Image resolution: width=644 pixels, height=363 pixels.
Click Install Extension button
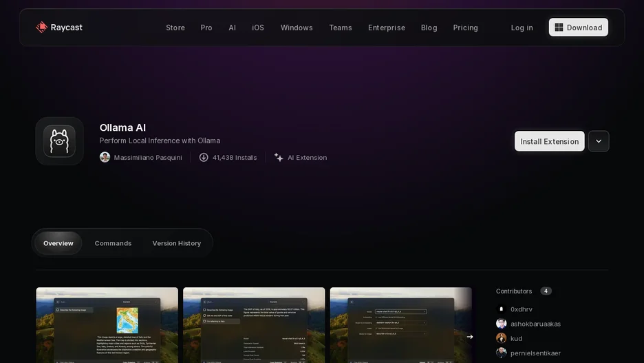(x=549, y=141)
